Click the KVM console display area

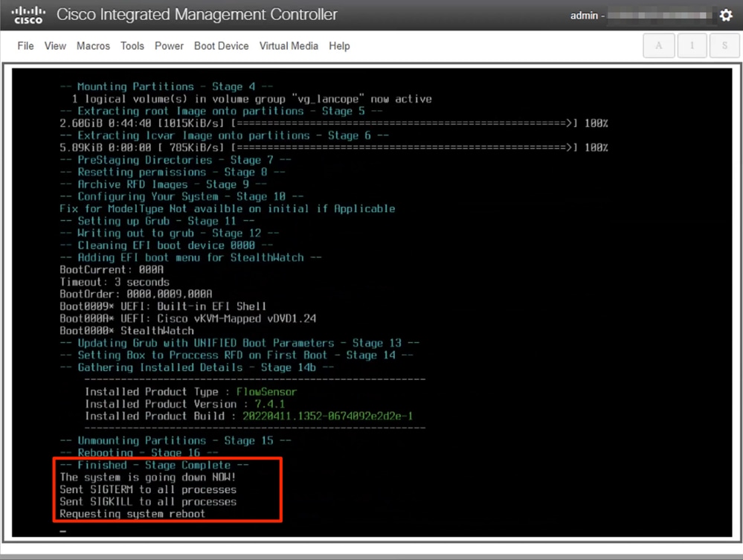pyautogui.click(x=372, y=302)
